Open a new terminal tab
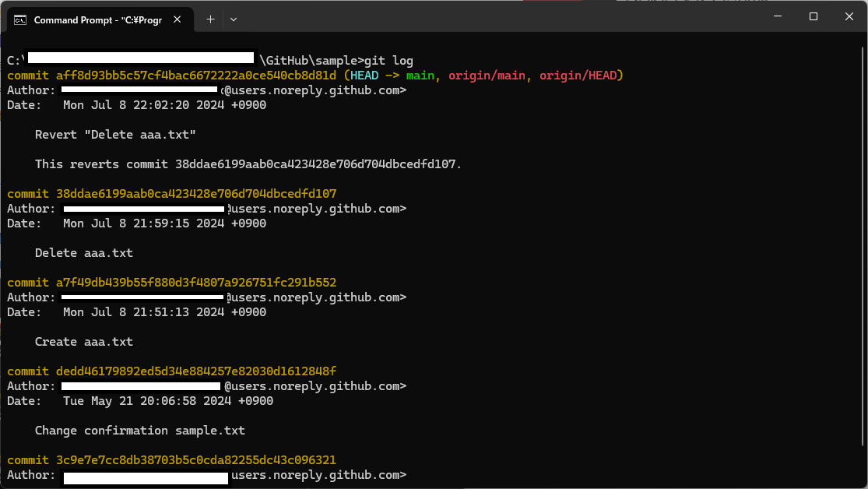 point(210,19)
